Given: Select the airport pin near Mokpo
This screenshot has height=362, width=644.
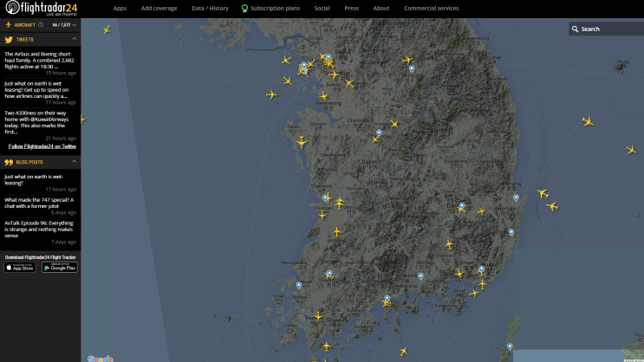Looking at the screenshot, I should 298,286.
